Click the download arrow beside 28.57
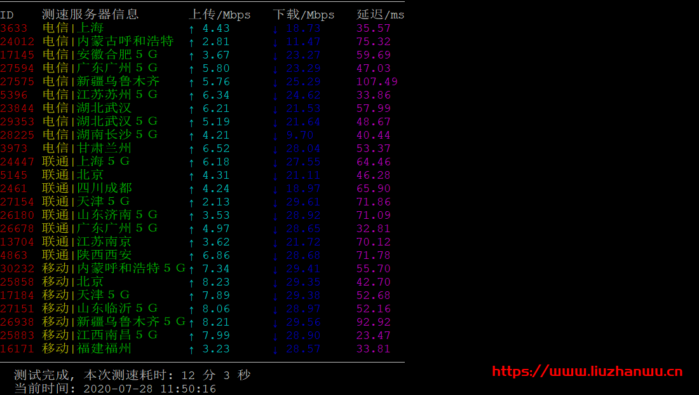Image resolution: width=699 pixels, height=395 pixels. (275, 349)
